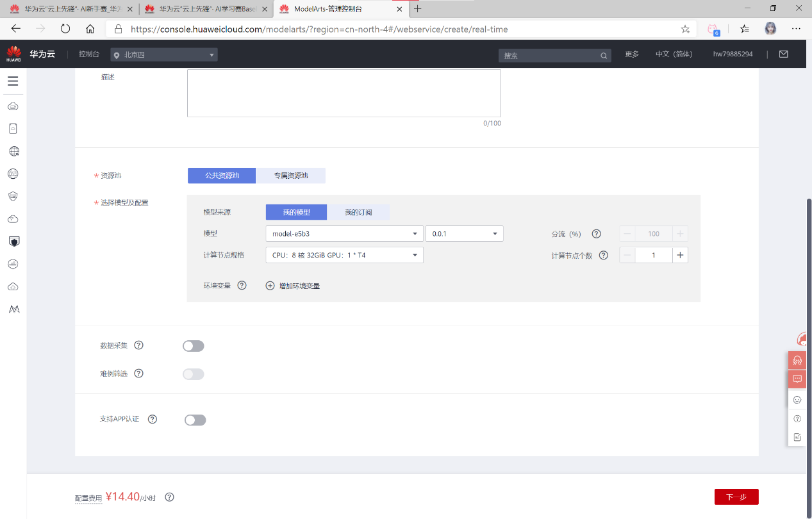The width and height of the screenshot is (812, 519).
Task: Open browser settings ellipsis menu
Action: point(796,29)
